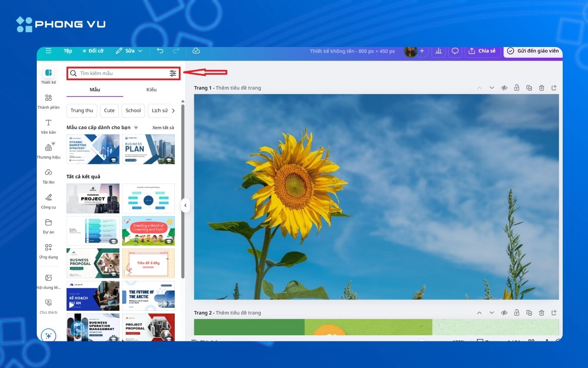This screenshot has width=588, height=368.
Task: Open the Công cụ tools panel
Action: tap(48, 201)
